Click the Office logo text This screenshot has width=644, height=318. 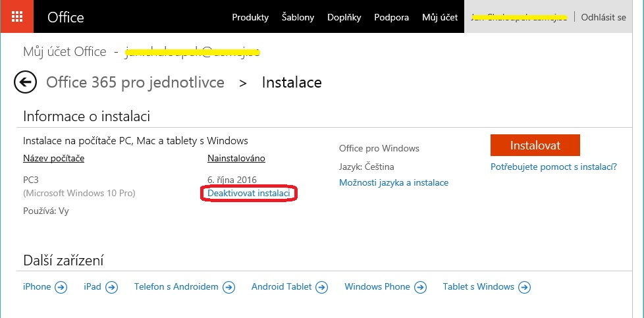66,17
